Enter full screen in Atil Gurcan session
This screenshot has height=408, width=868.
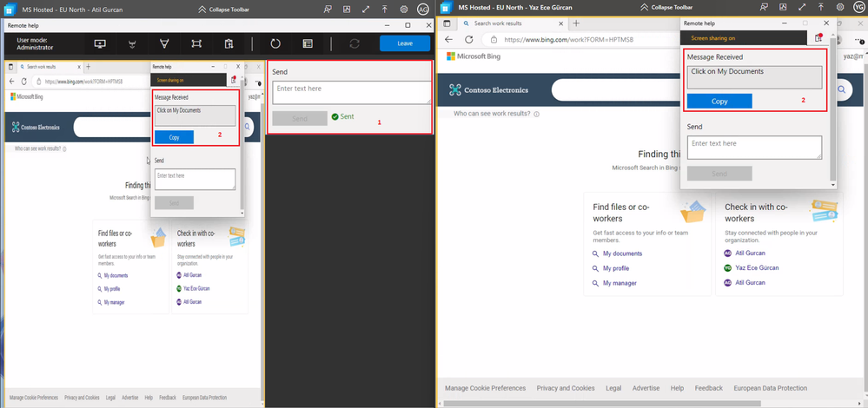[x=365, y=9]
